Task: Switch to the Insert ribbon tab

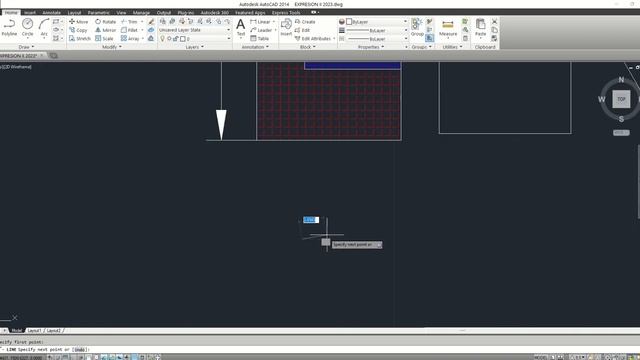Action: pos(30,13)
